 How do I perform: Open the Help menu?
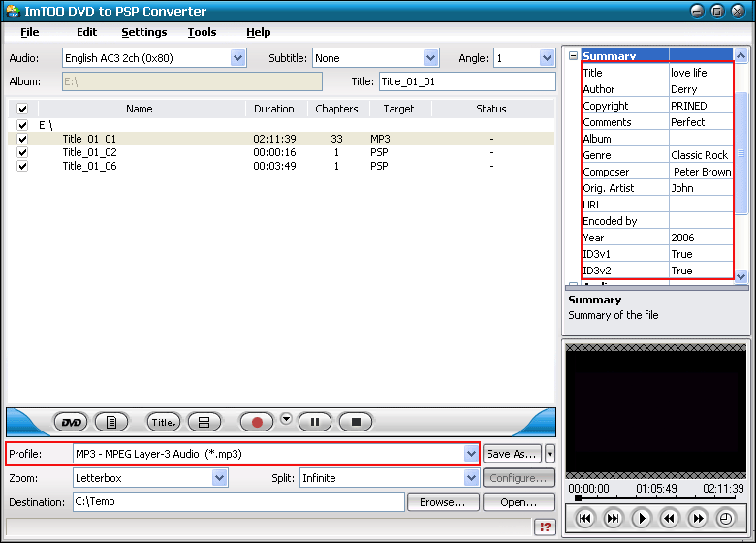click(x=259, y=32)
